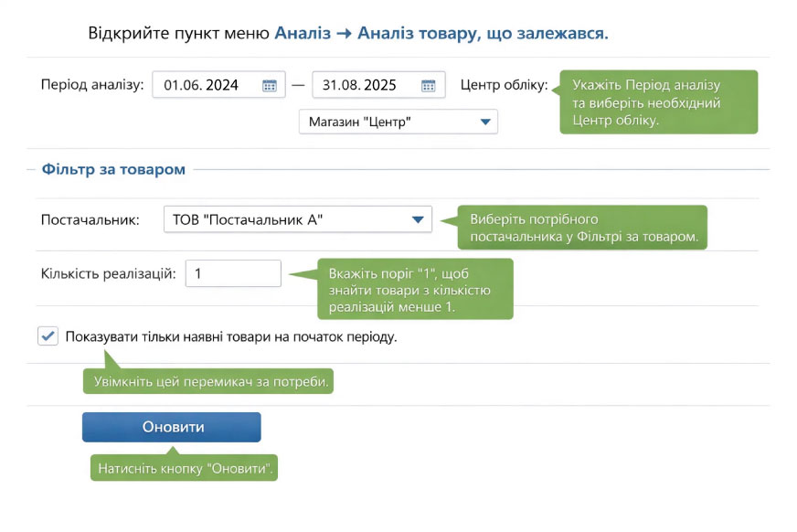Click the "Натисніть кнопку Оновити" hint callout
Viewport: 797px width, 532px height.
[186, 470]
